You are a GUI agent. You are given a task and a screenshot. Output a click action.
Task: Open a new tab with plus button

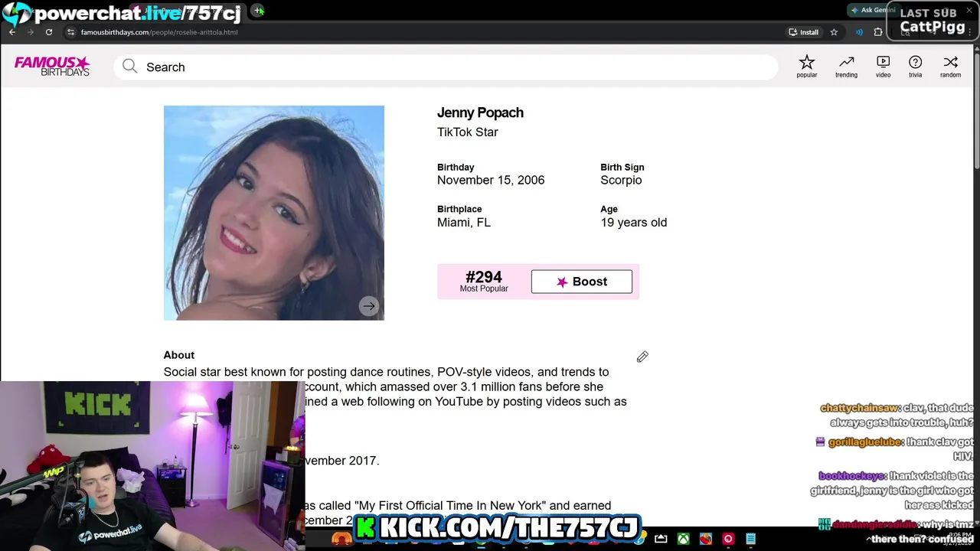pyautogui.click(x=258, y=11)
